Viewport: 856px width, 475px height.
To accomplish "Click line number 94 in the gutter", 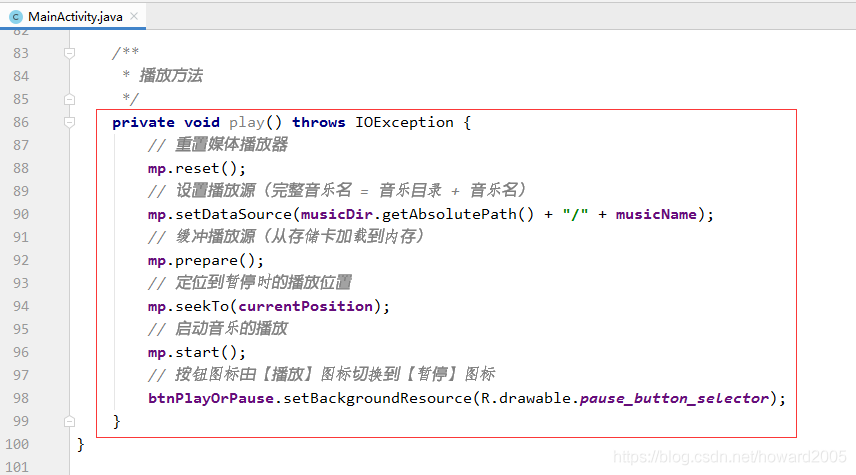I will tap(21, 306).
